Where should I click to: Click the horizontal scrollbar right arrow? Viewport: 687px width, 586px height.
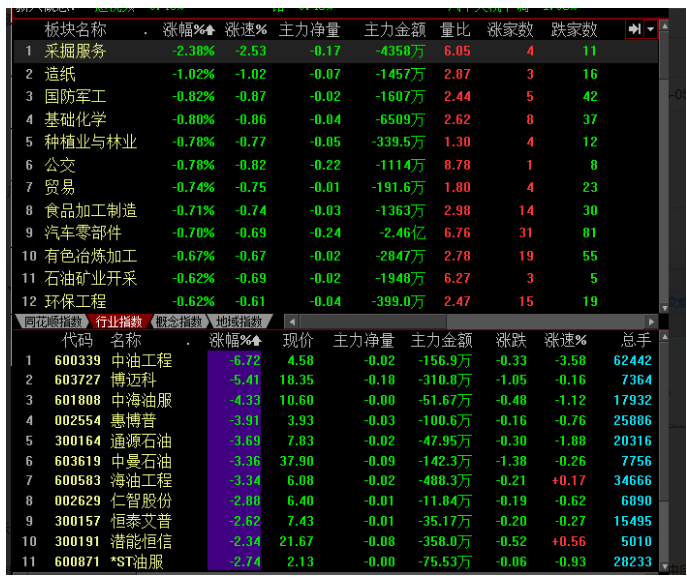click(x=651, y=321)
